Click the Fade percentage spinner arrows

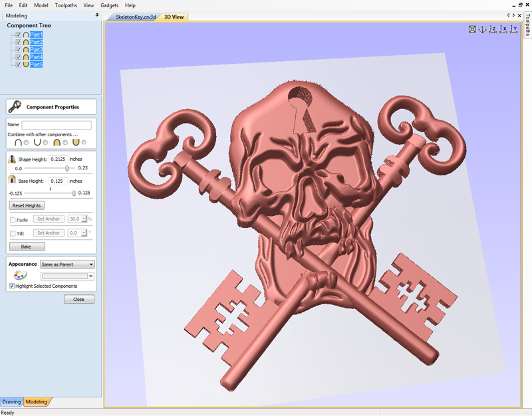tap(84, 219)
